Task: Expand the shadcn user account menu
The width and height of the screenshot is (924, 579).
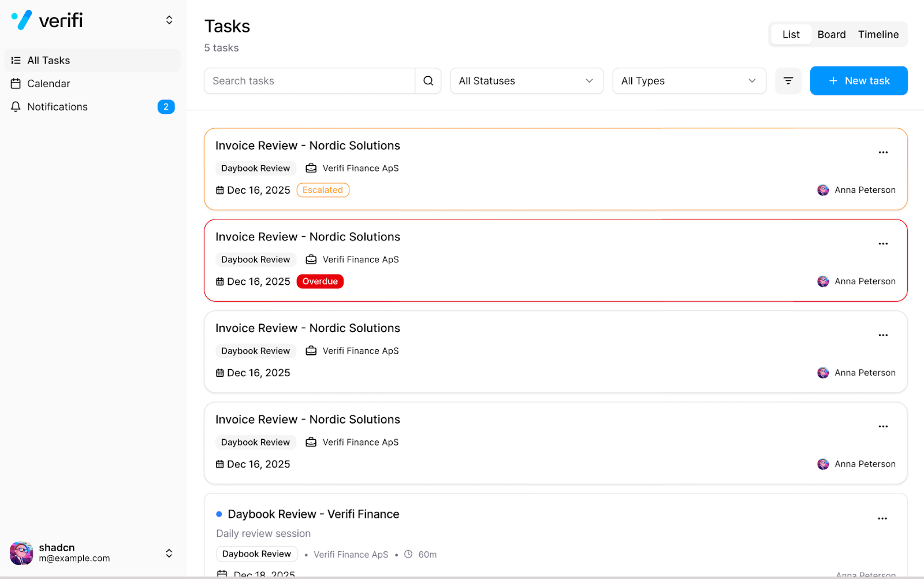Action: tap(169, 553)
